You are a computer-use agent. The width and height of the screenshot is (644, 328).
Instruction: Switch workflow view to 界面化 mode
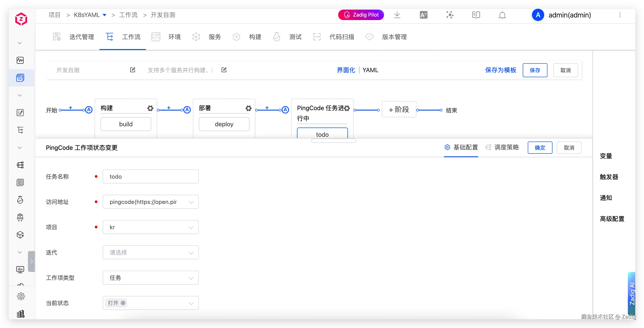coord(346,70)
